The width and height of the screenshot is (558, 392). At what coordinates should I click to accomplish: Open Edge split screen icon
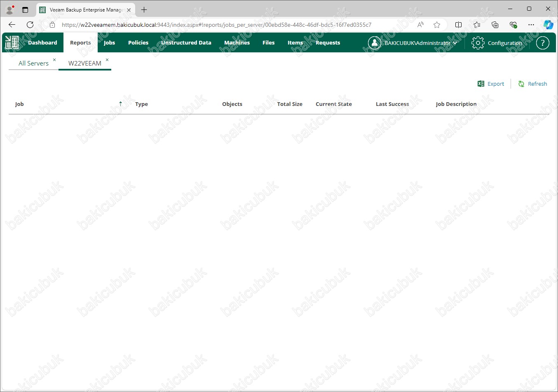458,25
